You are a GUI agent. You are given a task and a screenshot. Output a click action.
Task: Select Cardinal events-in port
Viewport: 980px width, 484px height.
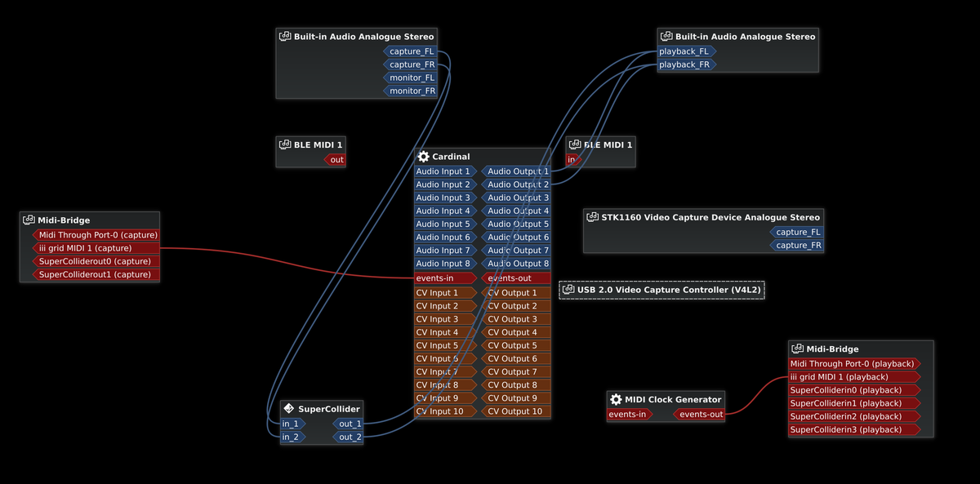(x=446, y=278)
